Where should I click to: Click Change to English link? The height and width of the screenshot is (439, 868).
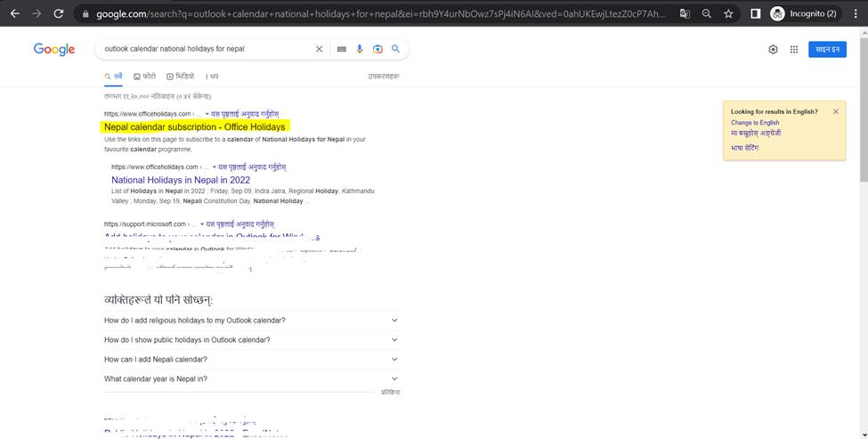[755, 123]
